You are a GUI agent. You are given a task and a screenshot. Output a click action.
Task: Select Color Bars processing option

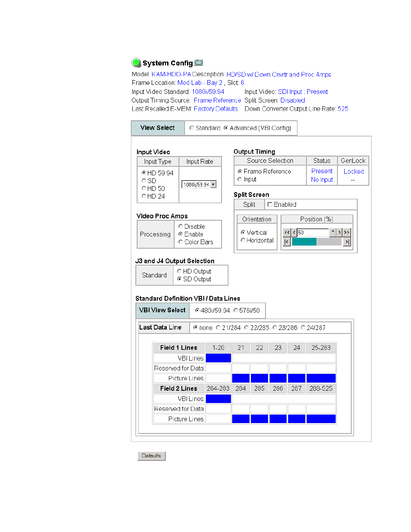click(181, 242)
